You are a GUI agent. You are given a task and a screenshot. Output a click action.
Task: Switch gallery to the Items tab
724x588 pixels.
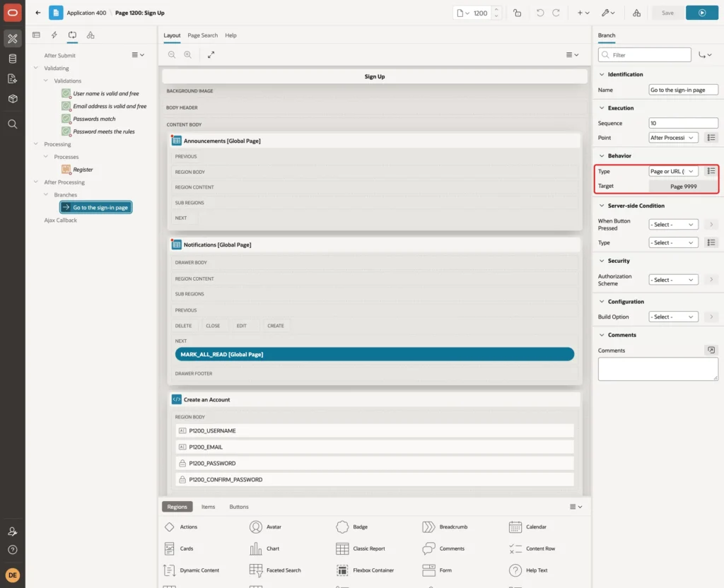[x=209, y=507]
